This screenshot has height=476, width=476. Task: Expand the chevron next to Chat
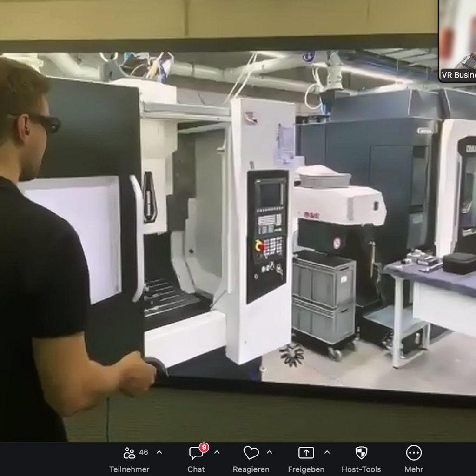coord(217,452)
